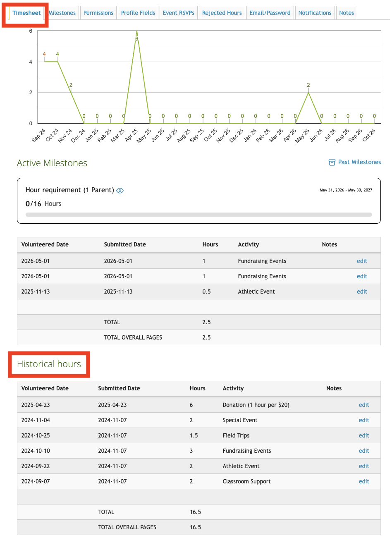Switch to the Notifications tab
The image size is (392, 545).
click(315, 13)
